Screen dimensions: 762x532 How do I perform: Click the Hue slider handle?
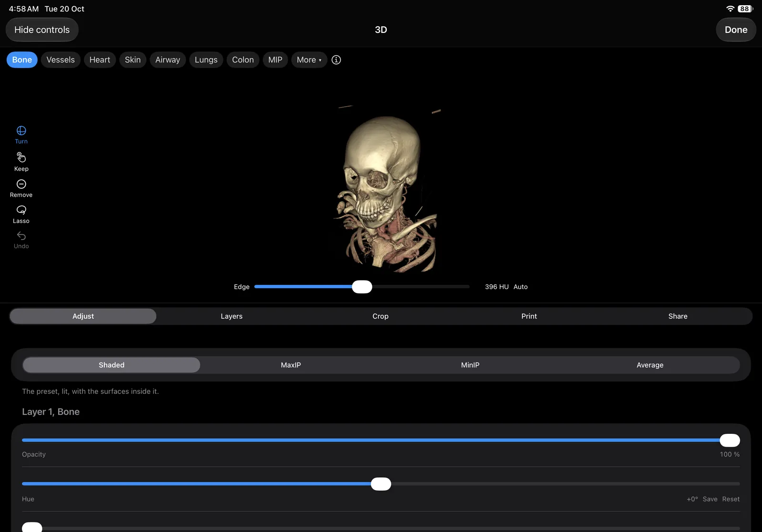[381, 484]
